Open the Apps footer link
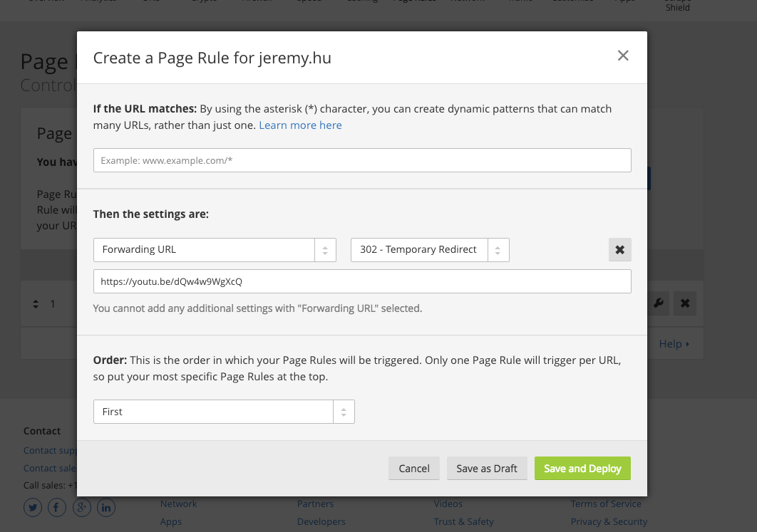 171,521
